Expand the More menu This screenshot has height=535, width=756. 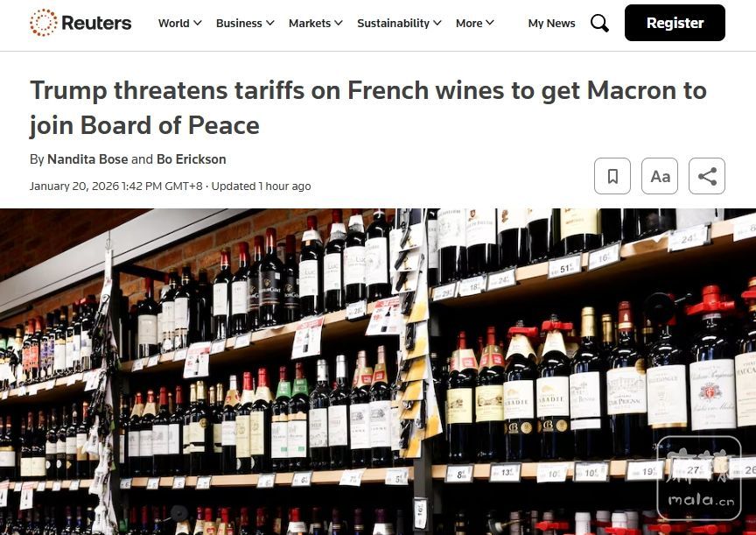tap(475, 23)
